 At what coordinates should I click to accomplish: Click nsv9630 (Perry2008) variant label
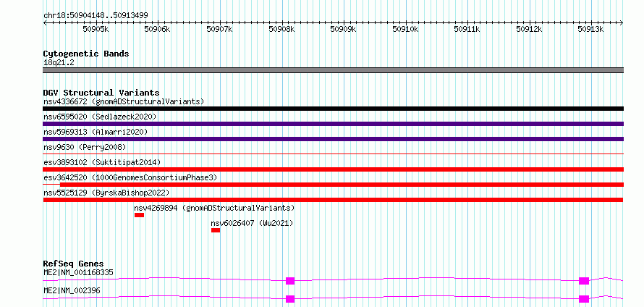(85, 147)
